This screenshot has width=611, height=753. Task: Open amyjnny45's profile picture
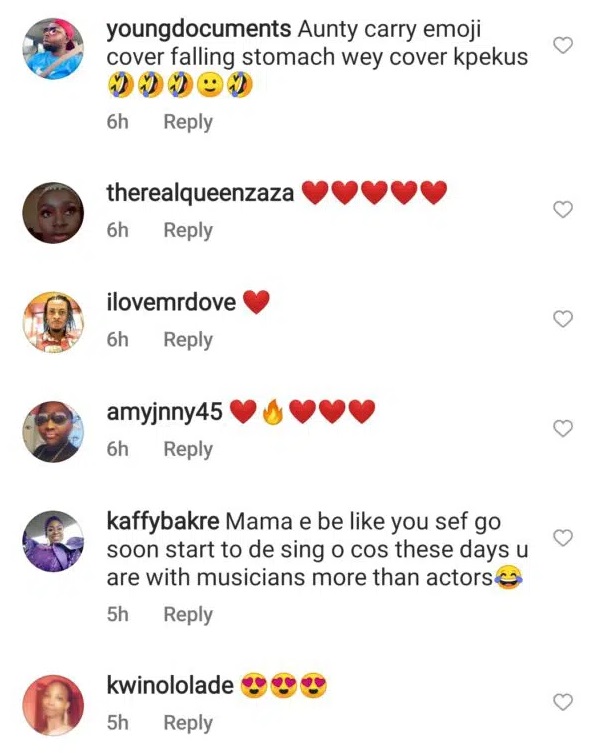pyautogui.click(x=52, y=431)
